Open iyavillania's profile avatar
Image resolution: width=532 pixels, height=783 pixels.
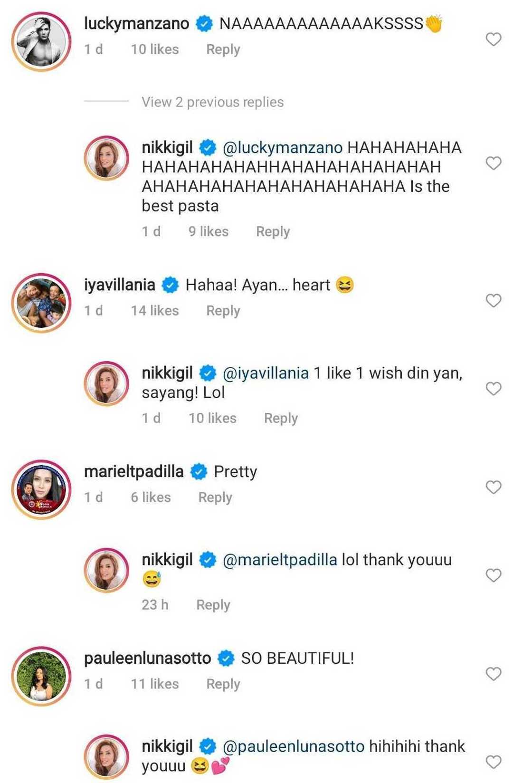click(42, 303)
